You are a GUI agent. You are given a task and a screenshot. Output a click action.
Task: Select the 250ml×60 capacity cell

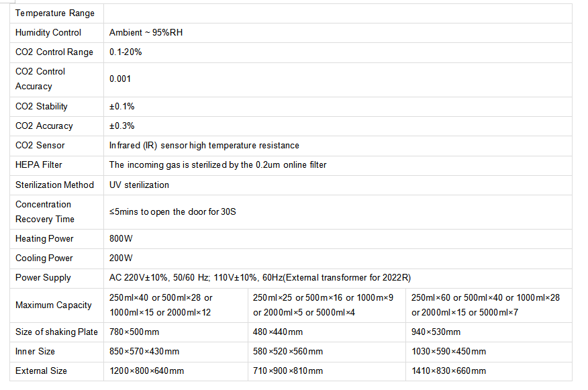489,305
